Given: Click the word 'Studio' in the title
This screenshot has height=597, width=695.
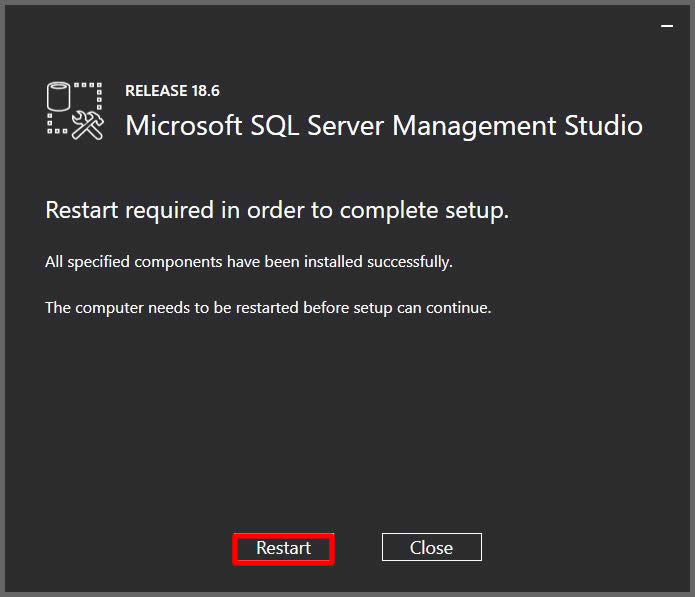Looking at the screenshot, I should pos(603,126).
